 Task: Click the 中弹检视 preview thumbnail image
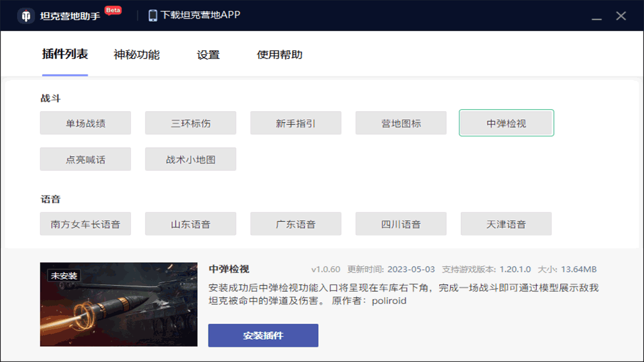point(119,304)
